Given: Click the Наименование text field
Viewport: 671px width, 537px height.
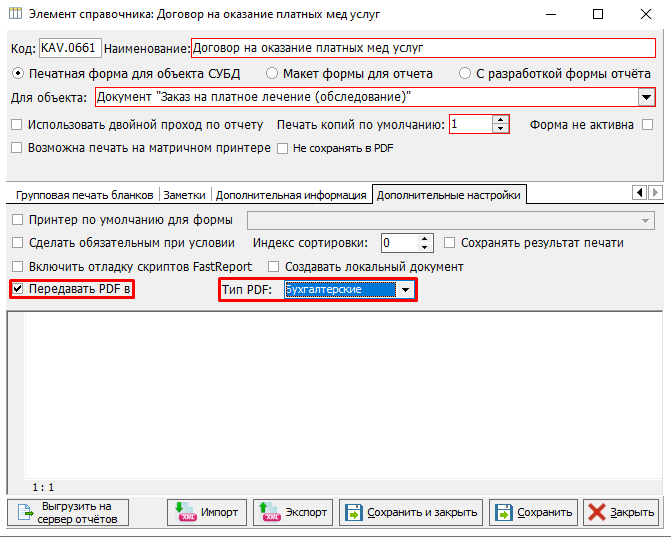Looking at the screenshot, I should pyautogui.click(x=423, y=48).
